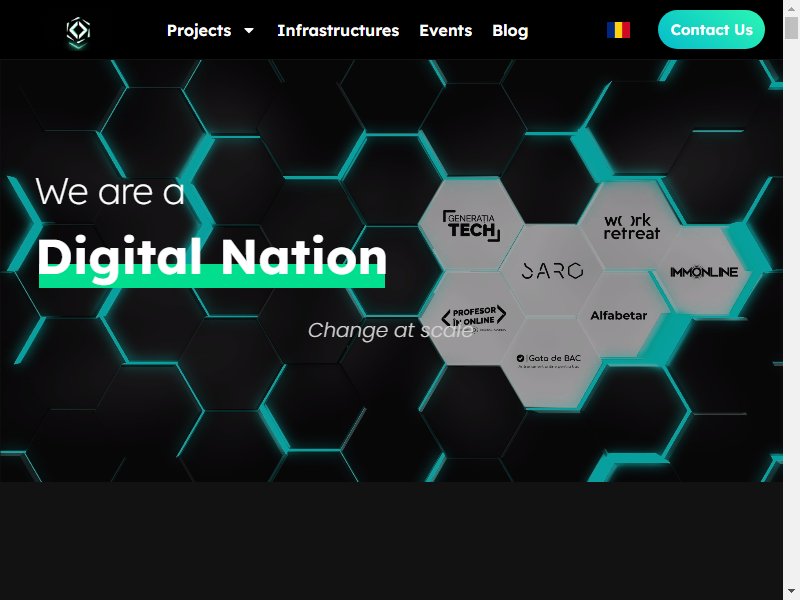Navigate to the Blog page
The width and height of the screenshot is (800, 600).
510,31
